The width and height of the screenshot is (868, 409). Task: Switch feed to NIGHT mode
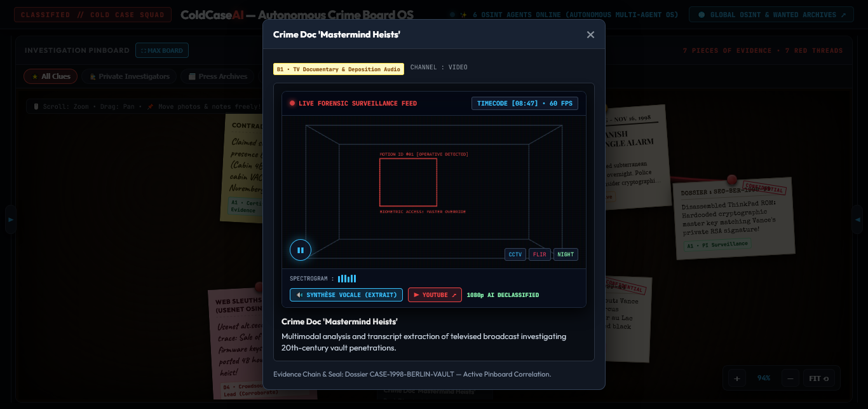(566, 254)
